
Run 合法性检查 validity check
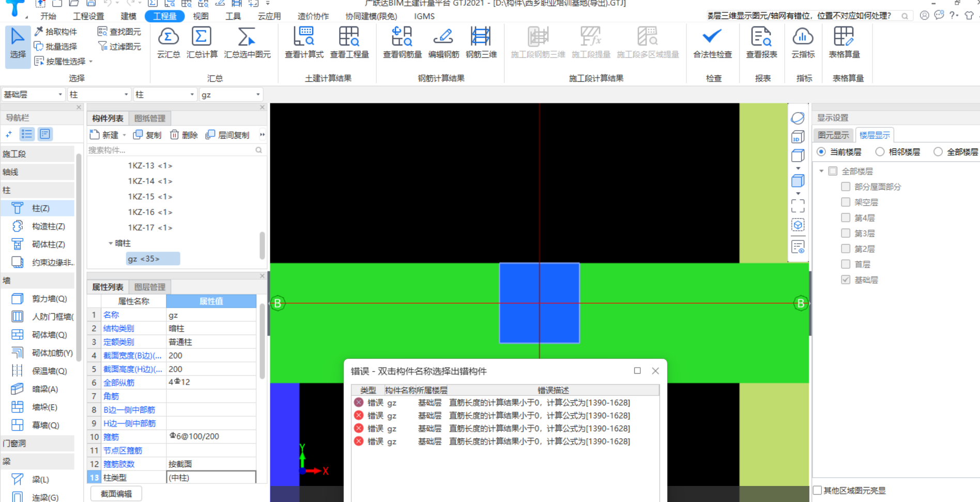[712, 43]
